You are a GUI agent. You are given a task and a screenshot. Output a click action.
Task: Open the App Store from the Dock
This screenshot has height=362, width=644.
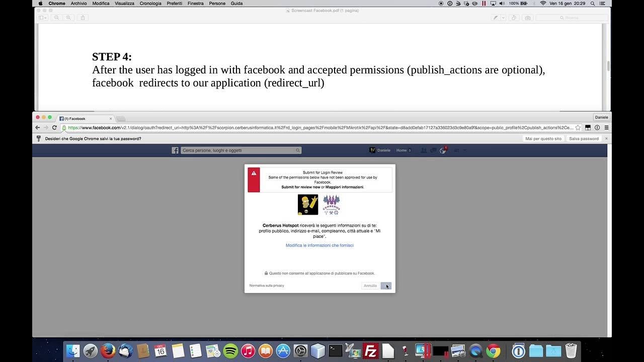tap(283, 350)
